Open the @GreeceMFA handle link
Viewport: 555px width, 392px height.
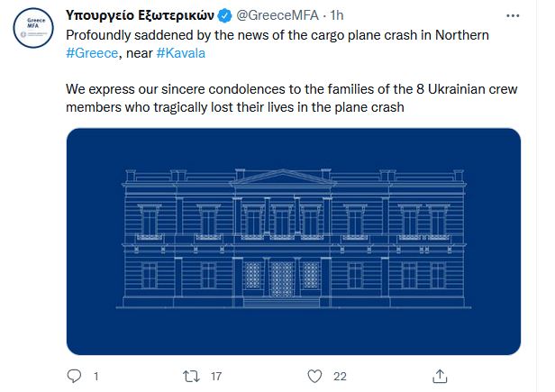pyautogui.click(x=277, y=16)
